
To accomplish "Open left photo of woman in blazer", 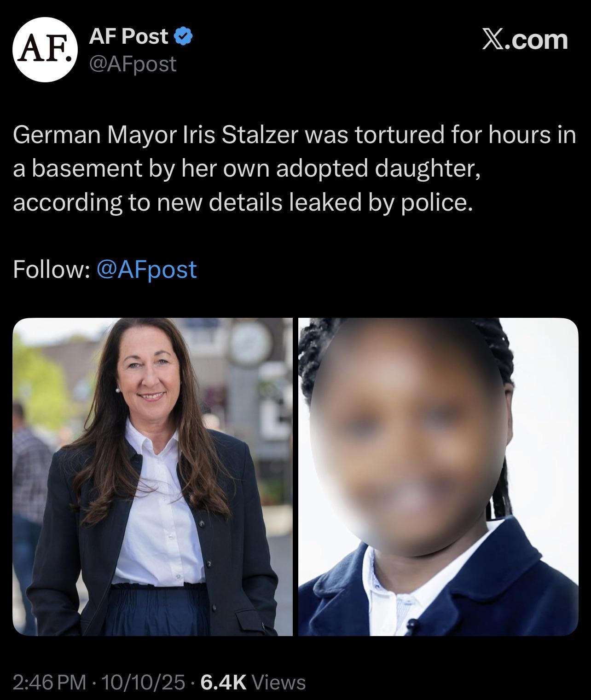I will (152, 477).
